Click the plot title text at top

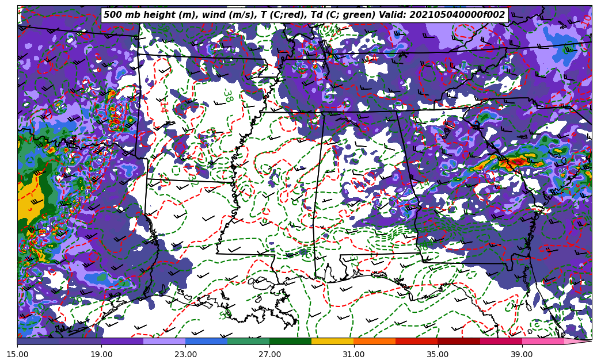point(304,15)
